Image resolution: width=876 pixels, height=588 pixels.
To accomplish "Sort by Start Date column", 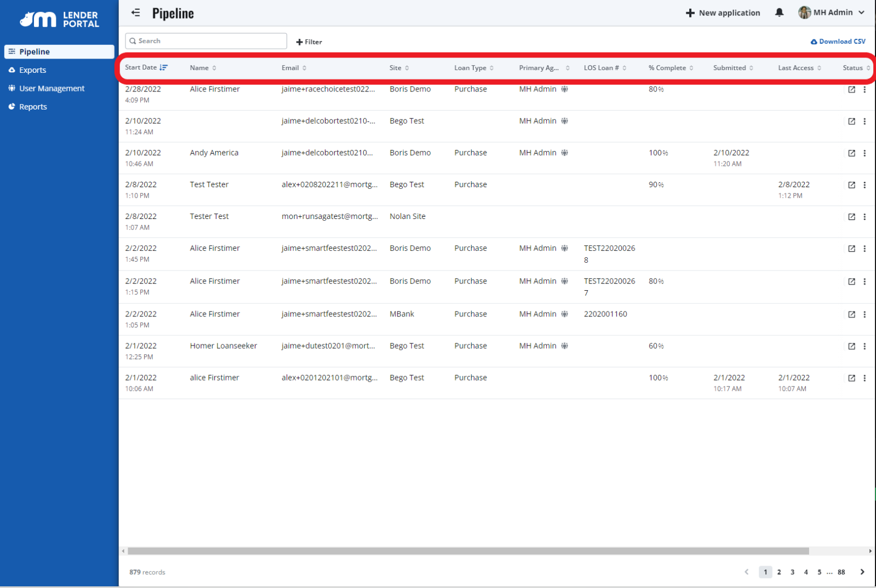I will [x=146, y=67].
